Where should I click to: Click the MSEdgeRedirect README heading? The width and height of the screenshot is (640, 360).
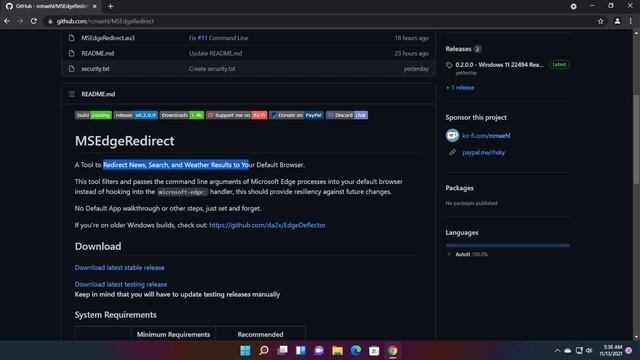pos(124,141)
